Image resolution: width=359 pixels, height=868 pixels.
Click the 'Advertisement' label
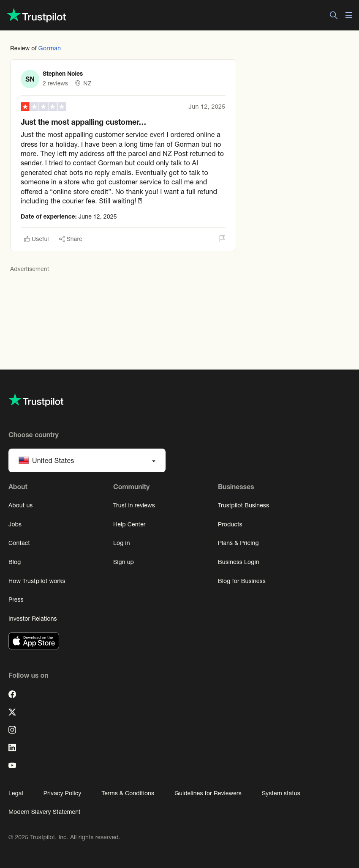(x=30, y=269)
